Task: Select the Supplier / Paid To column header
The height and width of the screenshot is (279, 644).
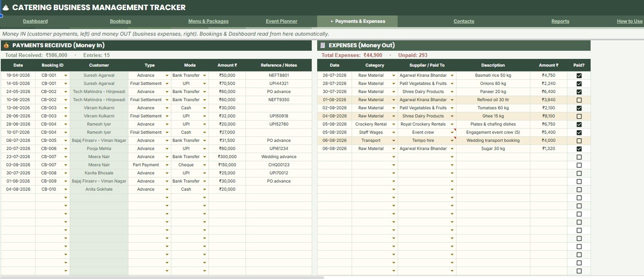Action: tap(427, 65)
